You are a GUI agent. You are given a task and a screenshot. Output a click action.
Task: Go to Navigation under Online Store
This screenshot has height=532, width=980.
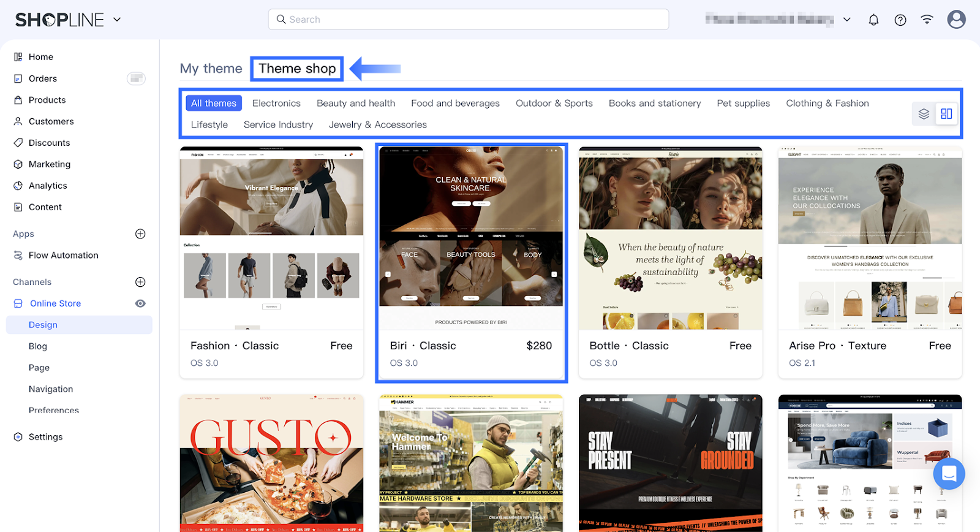click(x=51, y=389)
